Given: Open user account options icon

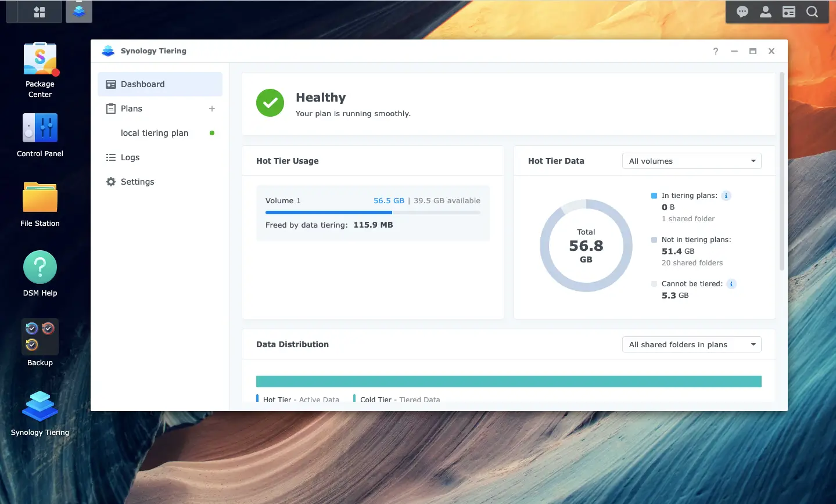Looking at the screenshot, I should [x=766, y=12].
